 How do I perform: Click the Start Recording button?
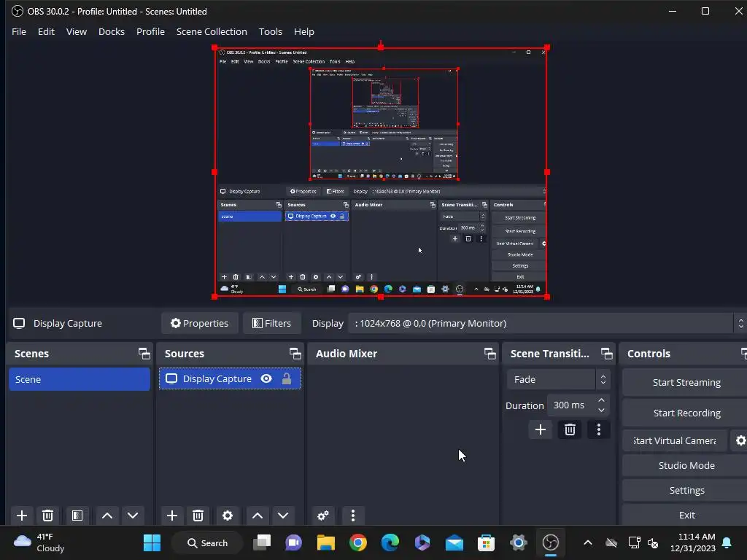(x=686, y=413)
